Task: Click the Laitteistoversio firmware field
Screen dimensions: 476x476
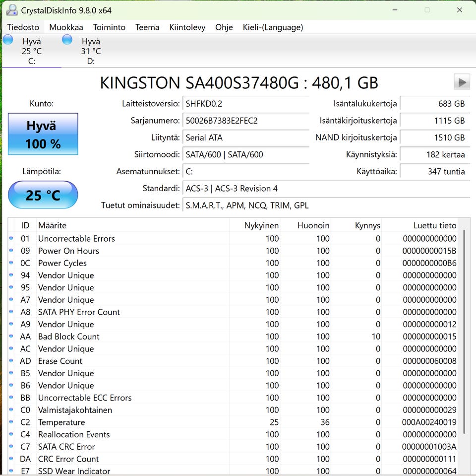Action: point(246,104)
